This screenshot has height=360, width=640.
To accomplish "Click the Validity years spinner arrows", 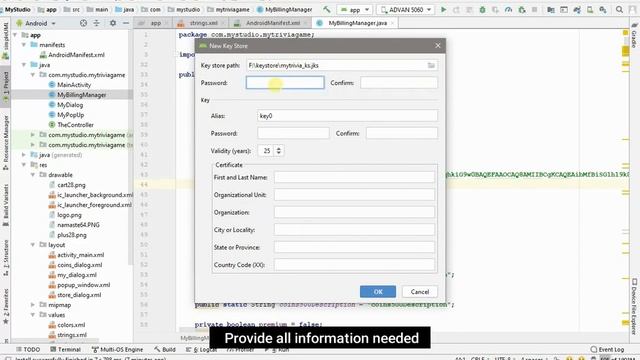I will (279, 151).
